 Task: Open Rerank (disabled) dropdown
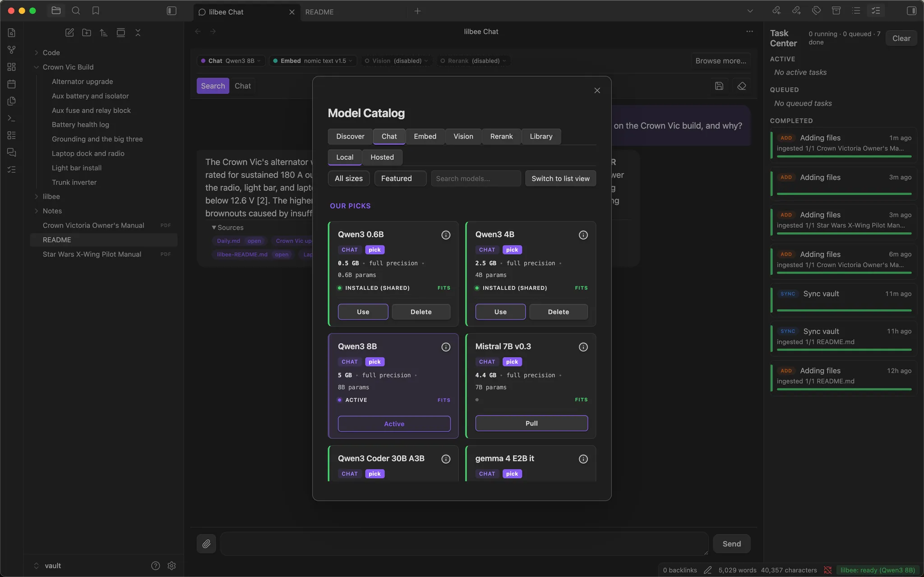pos(473,61)
